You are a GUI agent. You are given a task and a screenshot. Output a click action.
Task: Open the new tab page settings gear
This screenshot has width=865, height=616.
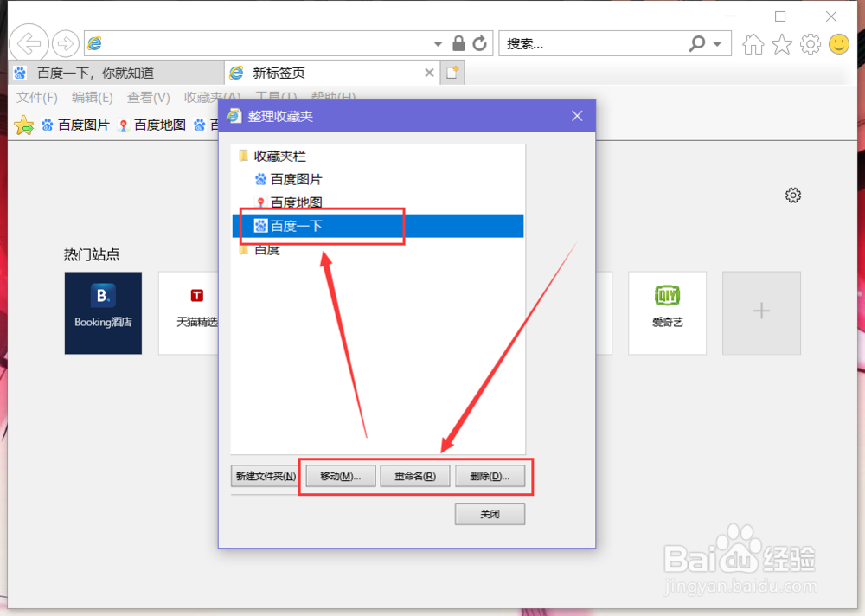click(792, 196)
